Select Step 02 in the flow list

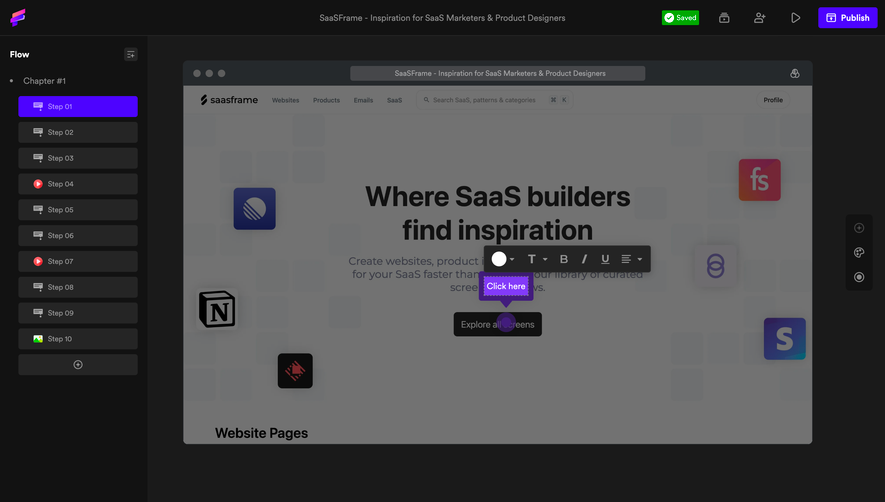[x=78, y=132]
